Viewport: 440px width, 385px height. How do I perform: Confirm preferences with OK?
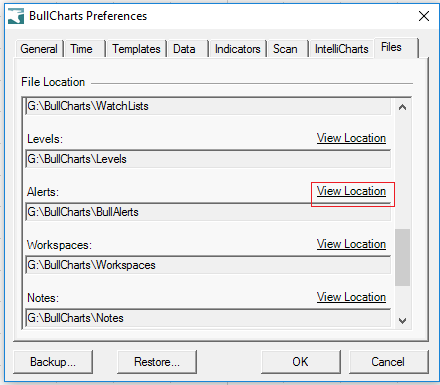point(301,362)
